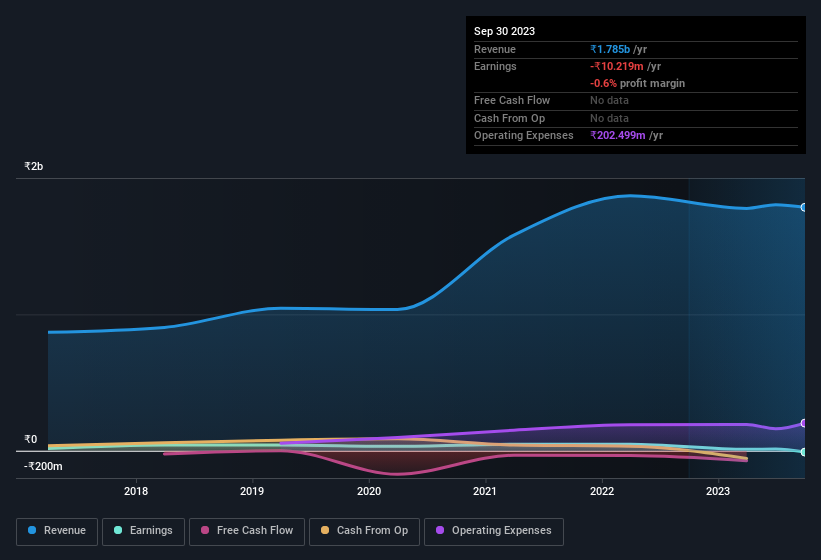Toggle the Free Cash Flow legend button
The image size is (821, 560).
coord(247,531)
